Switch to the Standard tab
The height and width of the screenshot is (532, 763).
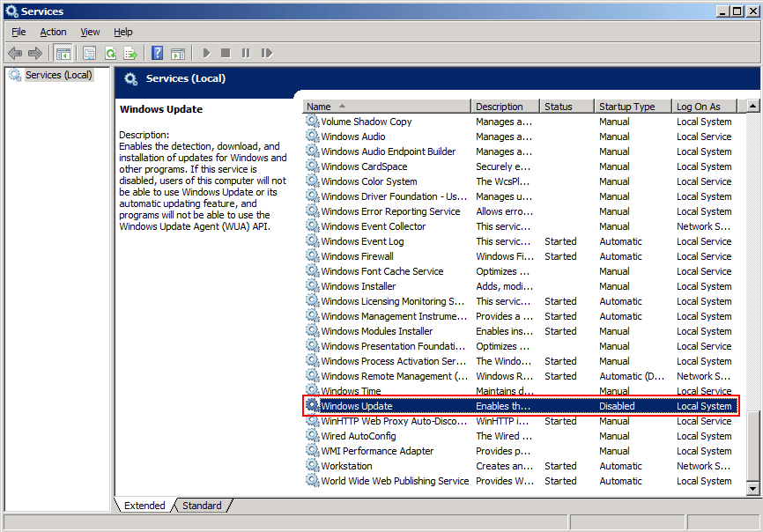pos(202,506)
